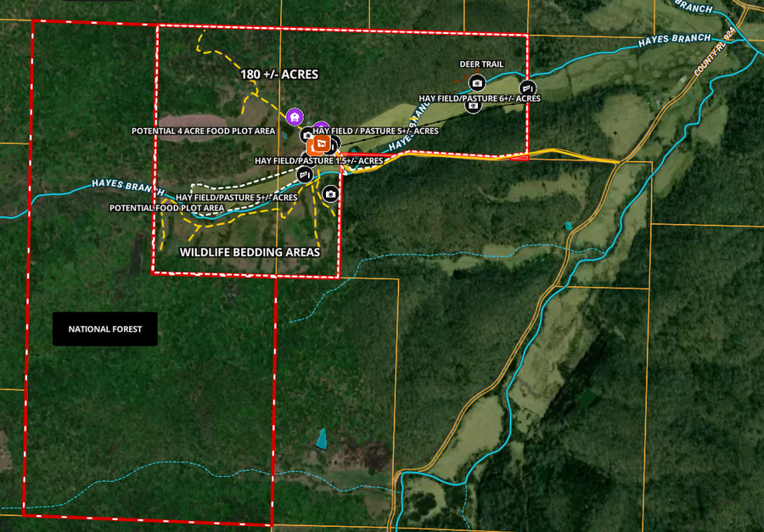Open flag marker on the east property boundary
The image size is (764, 532).
coord(526,87)
